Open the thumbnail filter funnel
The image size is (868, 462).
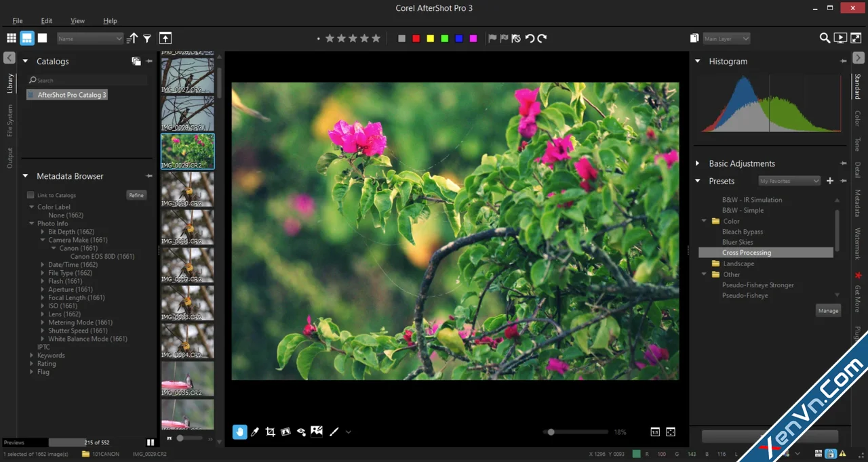tap(147, 39)
